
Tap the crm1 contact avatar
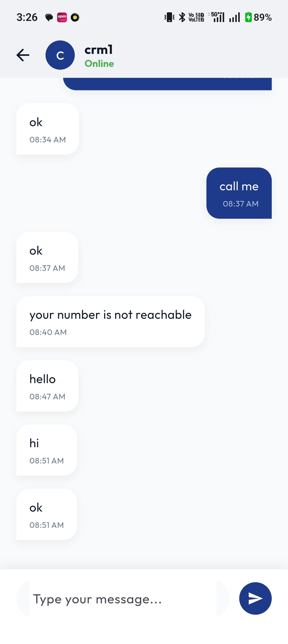click(x=60, y=55)
